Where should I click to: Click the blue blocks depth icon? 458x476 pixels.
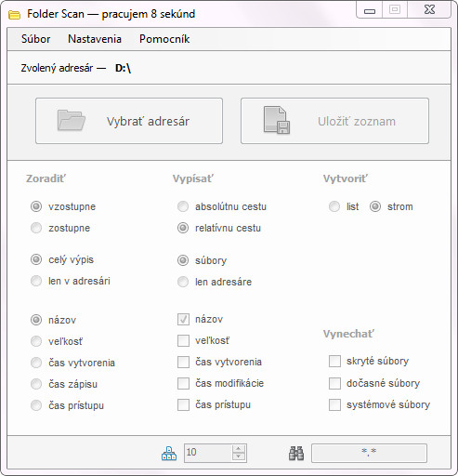point(169,454)
